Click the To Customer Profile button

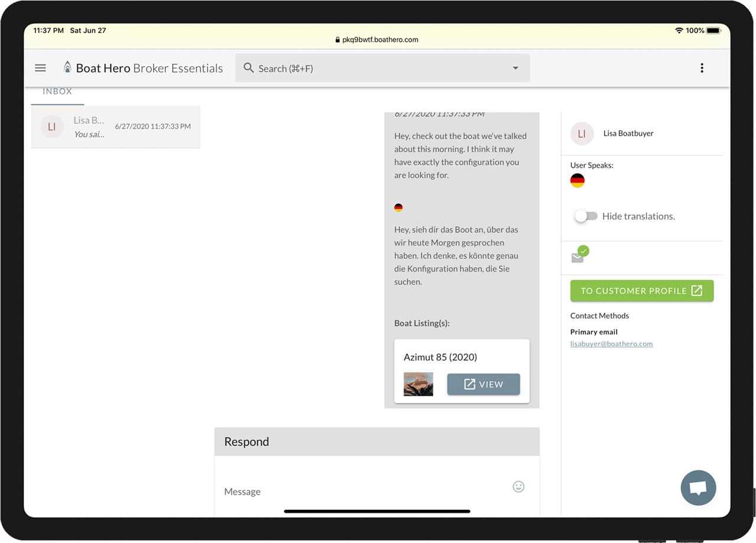[x=641, y=291]
